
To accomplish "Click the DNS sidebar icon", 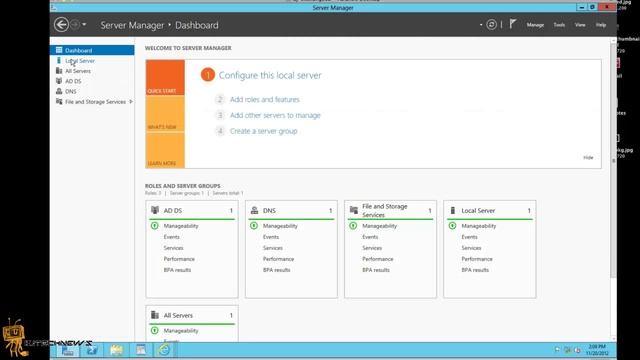I will tap(59, 91).
